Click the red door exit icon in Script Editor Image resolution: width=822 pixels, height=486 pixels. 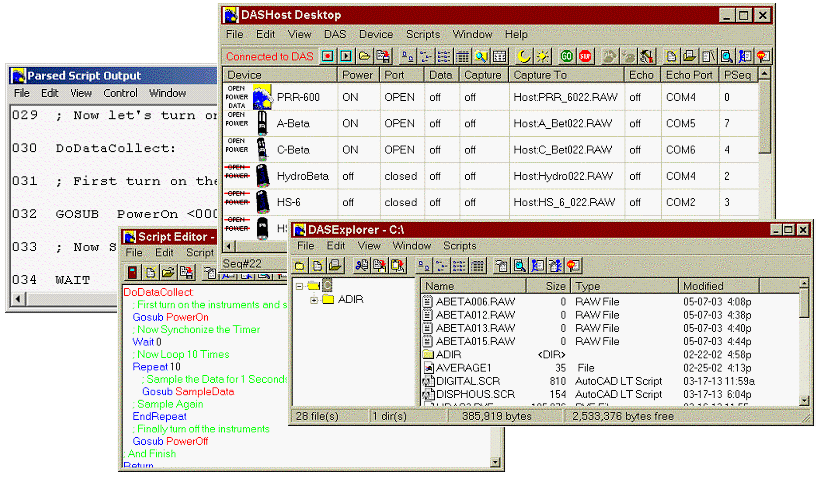(133, 273)
